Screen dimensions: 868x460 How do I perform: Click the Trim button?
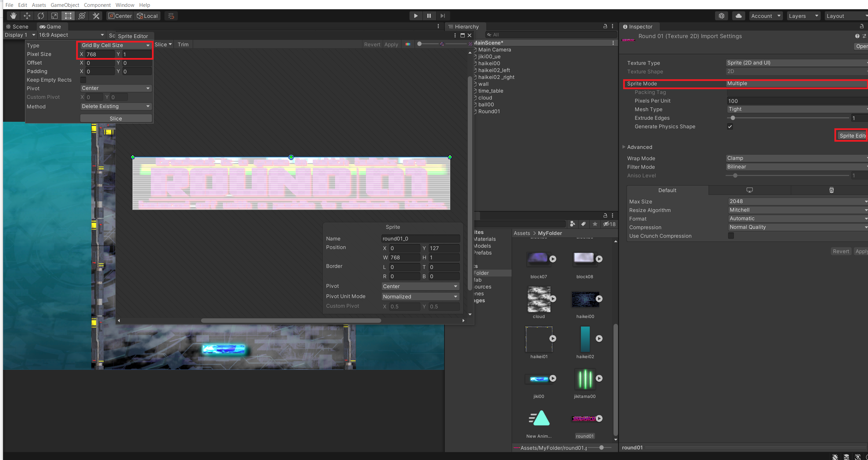[183, 45]
